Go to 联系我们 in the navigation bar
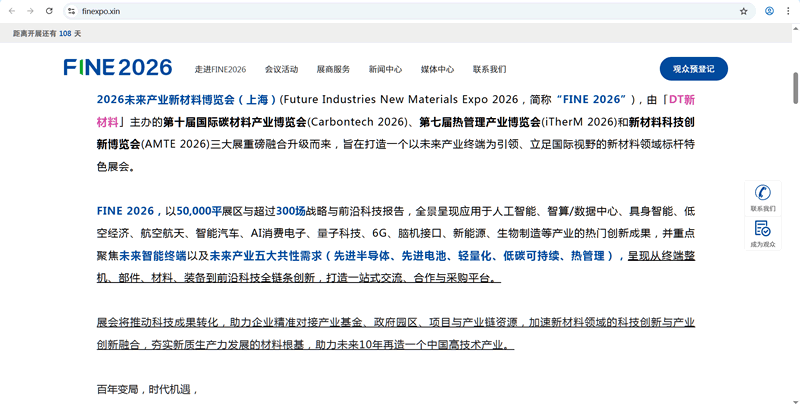 [x=489, y=69]
